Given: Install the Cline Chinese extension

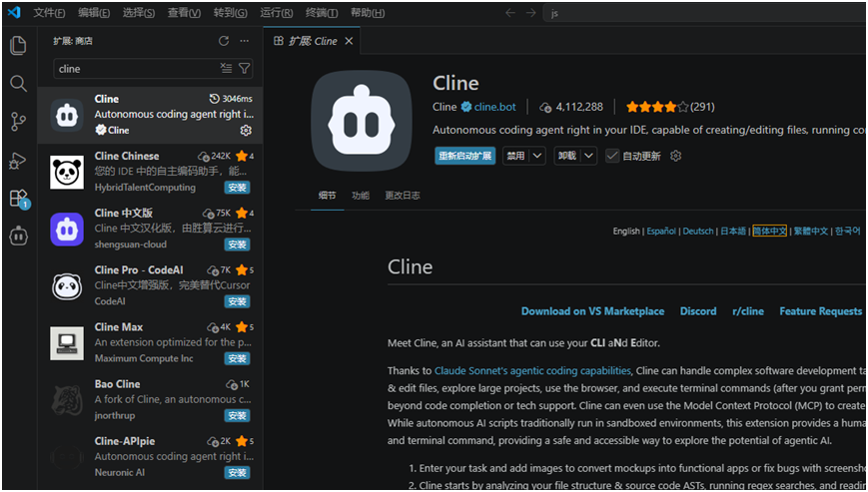Looking at the screenshot, I should tap(237, 188).
